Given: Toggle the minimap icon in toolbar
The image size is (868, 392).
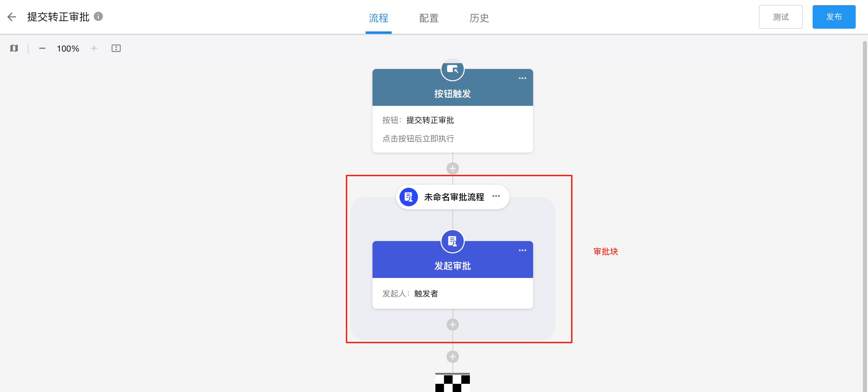Looking at the screenshot, I should pos(14,48).
